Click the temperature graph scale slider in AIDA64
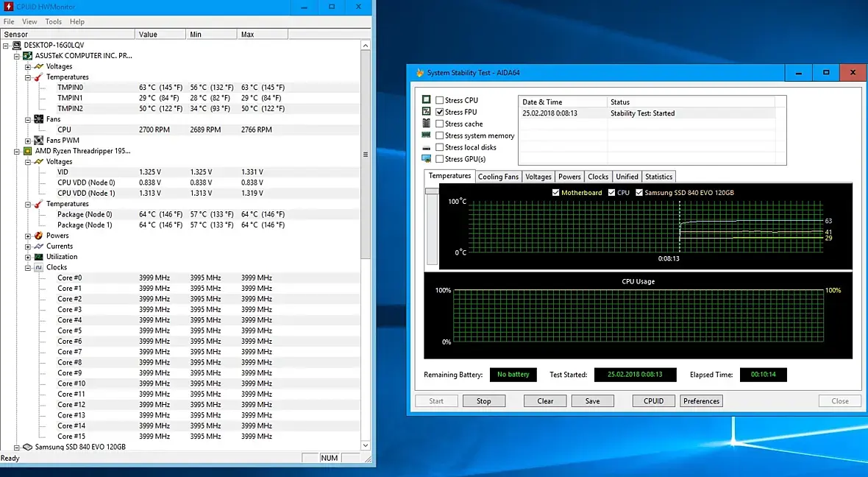 pos(431,191)
